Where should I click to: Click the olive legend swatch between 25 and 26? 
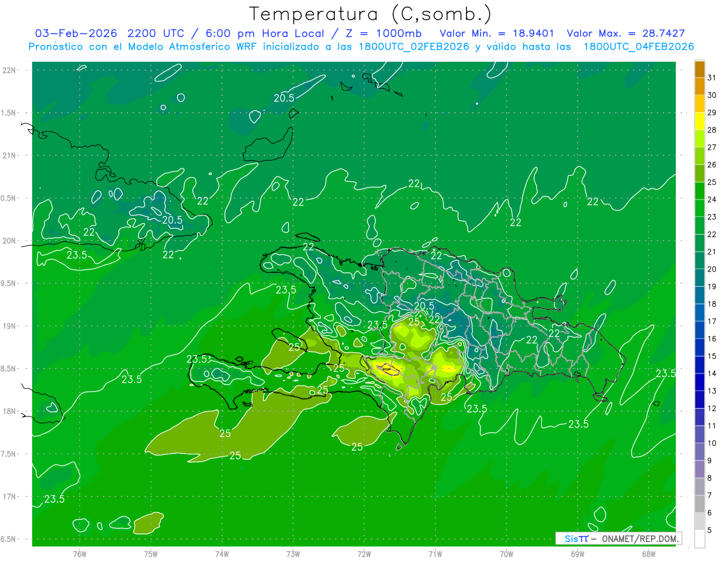pyautogui.click(x=699, y=174)
